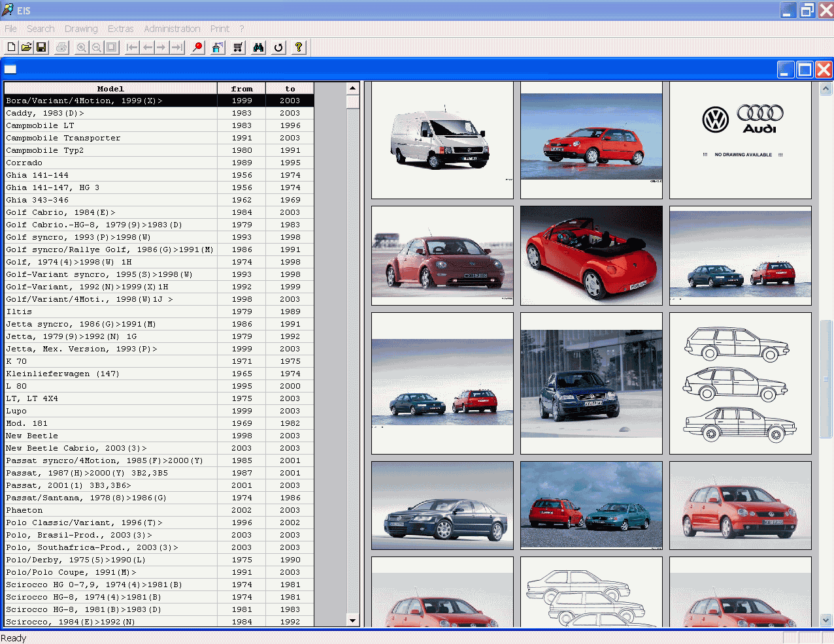Open the Drawing menu
Screen dimensions: 834x644
coord(81,29)
